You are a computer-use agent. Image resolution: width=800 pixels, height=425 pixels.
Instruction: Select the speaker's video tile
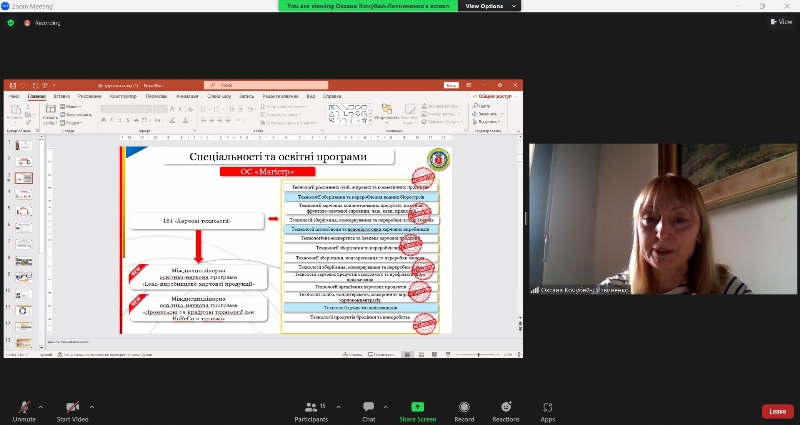coord(662,219)
